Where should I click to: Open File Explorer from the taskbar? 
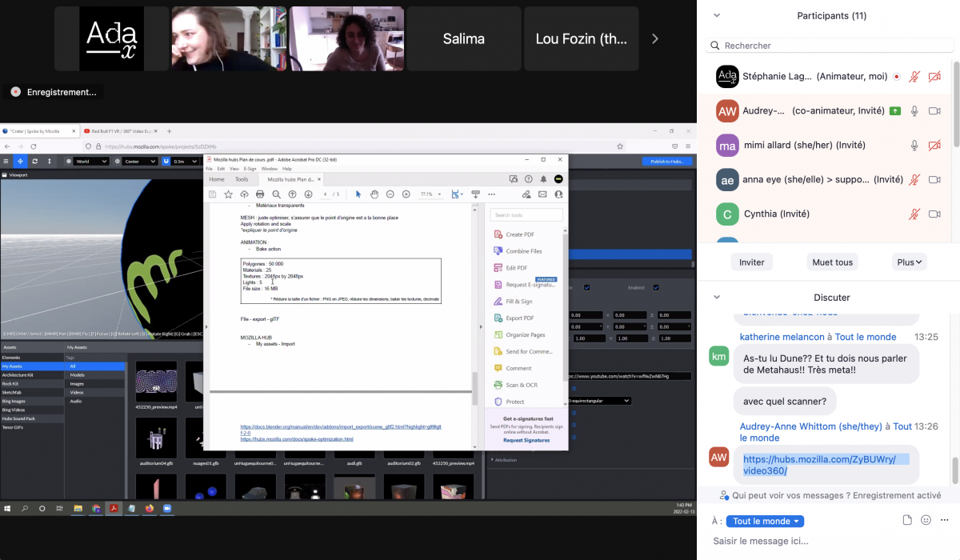coord(78,508)
